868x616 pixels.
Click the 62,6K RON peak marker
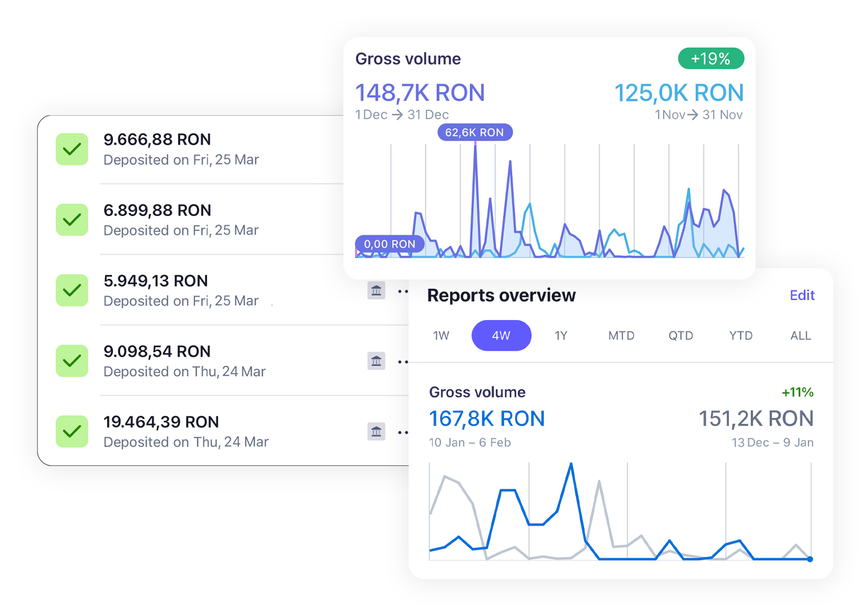click(475, 132)
